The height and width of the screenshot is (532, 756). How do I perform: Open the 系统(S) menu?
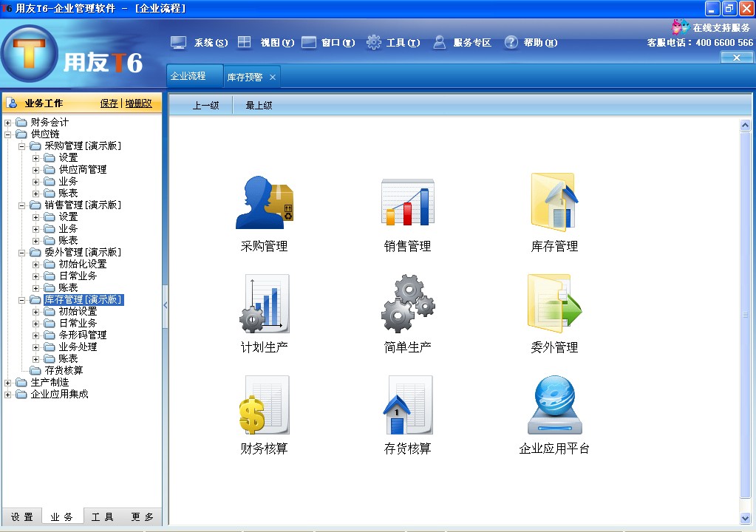[x=211, y=43]
